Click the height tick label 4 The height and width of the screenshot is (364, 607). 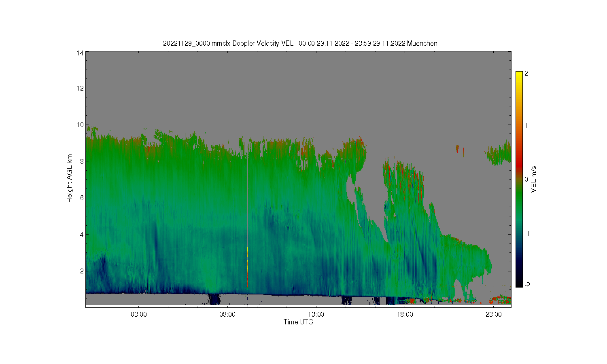[82, 234]
